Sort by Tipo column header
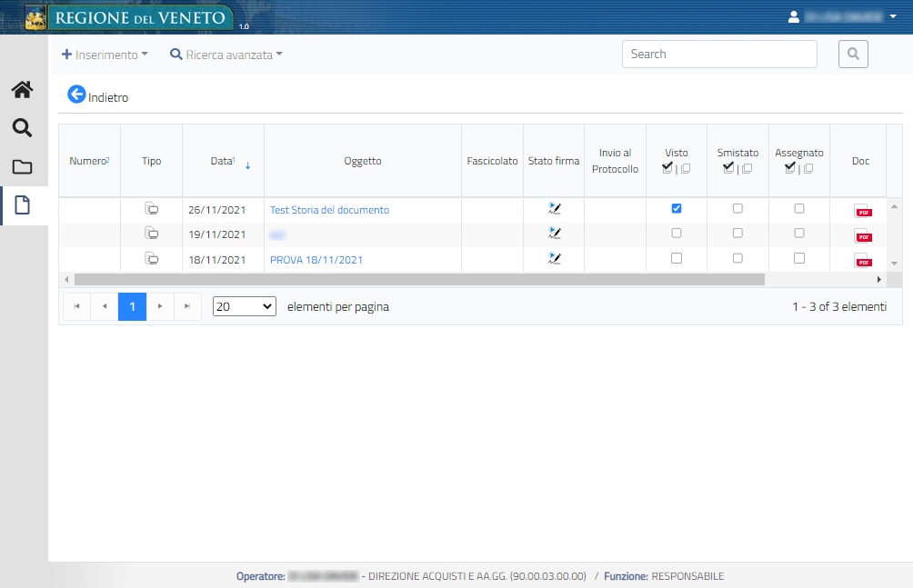913x588 pixels. 151,161
